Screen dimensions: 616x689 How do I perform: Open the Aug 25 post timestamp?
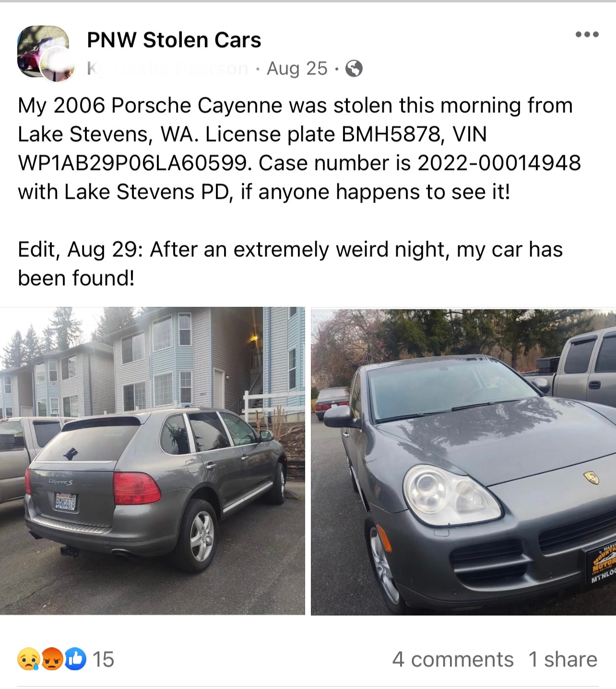[x=297, y=69]
